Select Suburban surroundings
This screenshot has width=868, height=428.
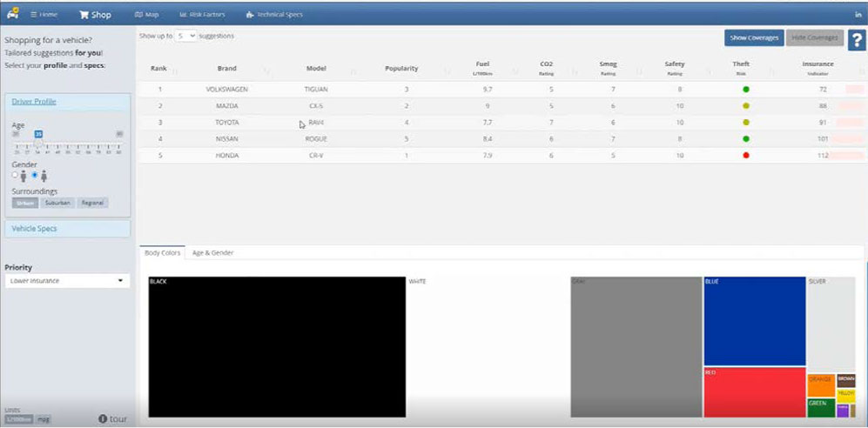click(x=57, y=203)
